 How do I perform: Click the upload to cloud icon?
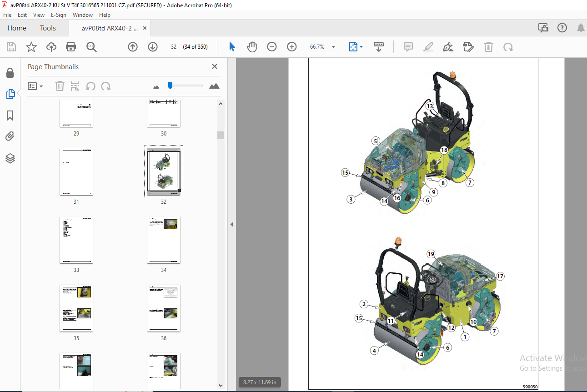point(51,47)
